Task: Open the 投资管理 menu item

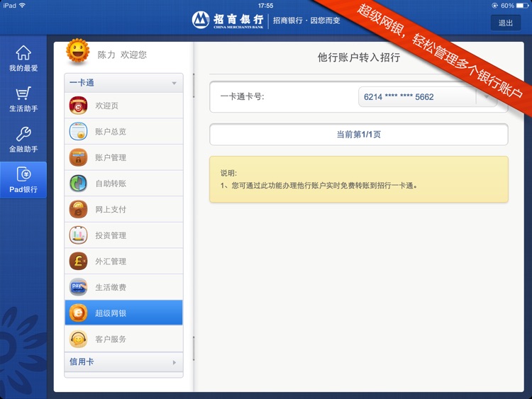Action: point(123,235)
